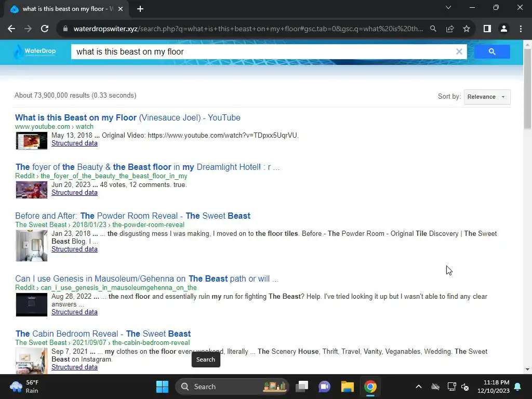
Task: Clear the search box text
Action: (459, 51)
